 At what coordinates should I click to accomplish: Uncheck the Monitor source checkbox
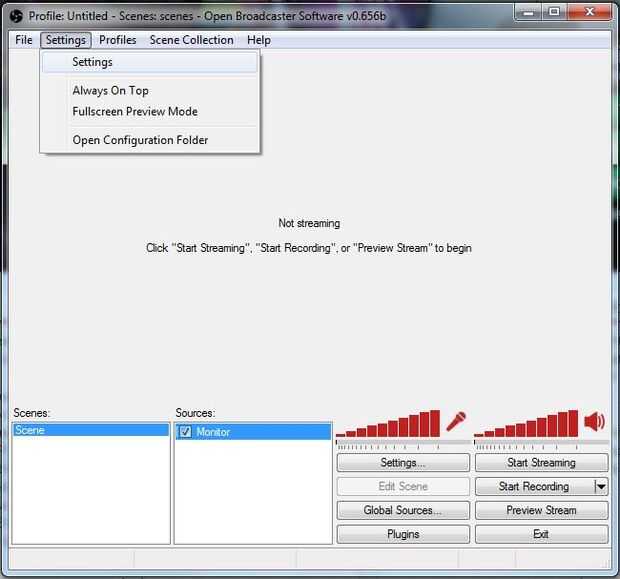185,431
